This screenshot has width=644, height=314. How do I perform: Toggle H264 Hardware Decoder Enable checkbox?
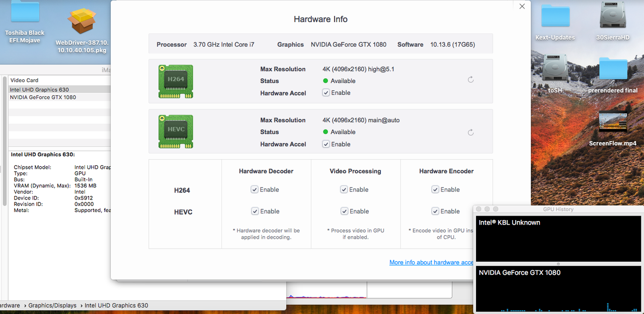[x=255, y=189]
